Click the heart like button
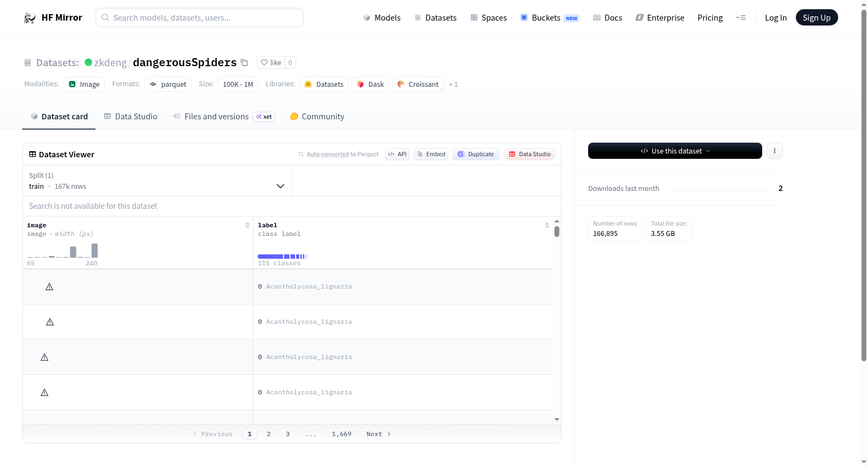This screenshot has height=467, width=868. pyautogui.click(x=271, y=62)
